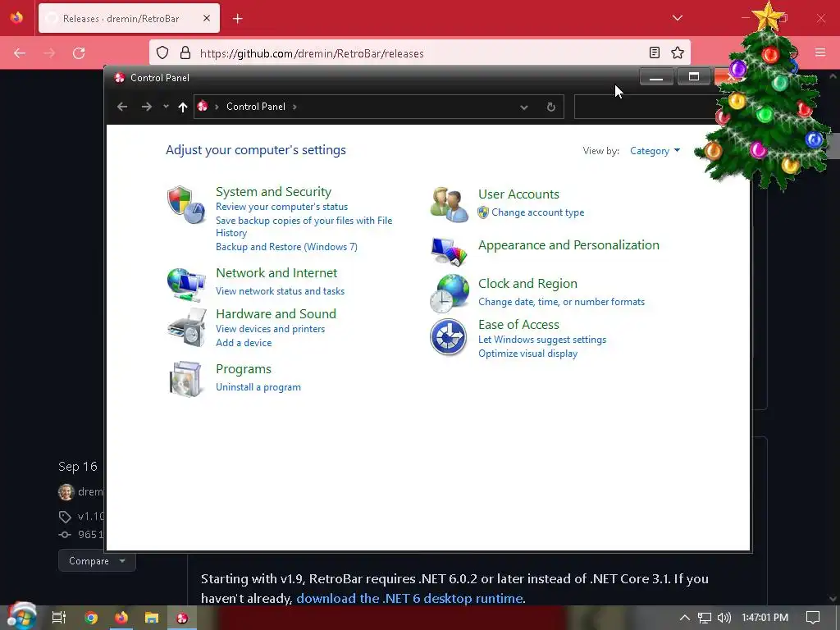Screen dimensions: 840x630
Task: Open the Windows Start button
Action: coord(21,616)
